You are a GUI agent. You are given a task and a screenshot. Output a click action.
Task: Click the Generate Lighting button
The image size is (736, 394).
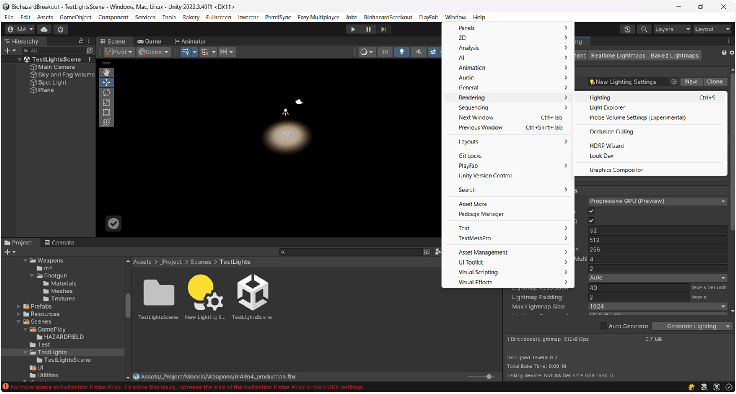pyautogui.click(x=691, y=326)
